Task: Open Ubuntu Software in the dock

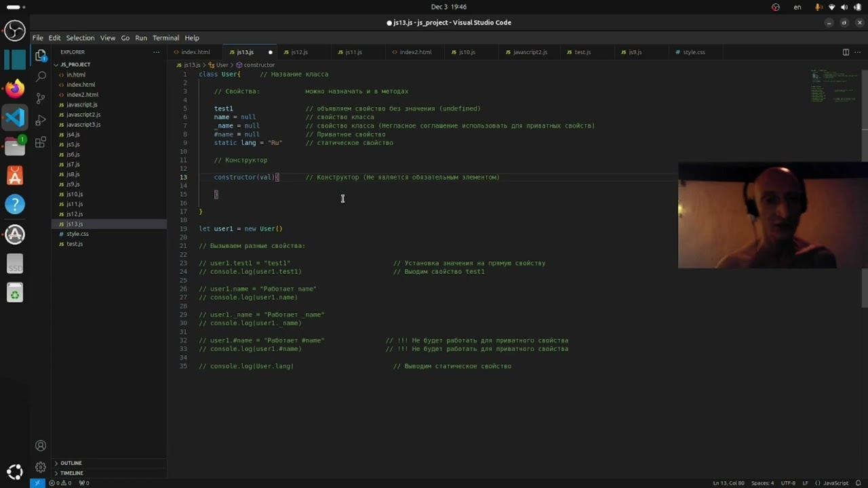Action: (15, 176)
